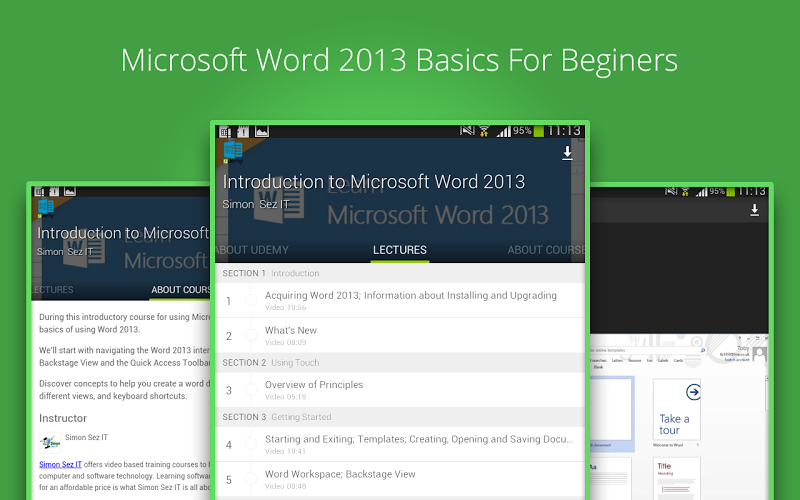This screenshot has width=800, height=500.
Task: Open ABOUT COURSE tab in center screen
Action: click(x=546, y=250)
